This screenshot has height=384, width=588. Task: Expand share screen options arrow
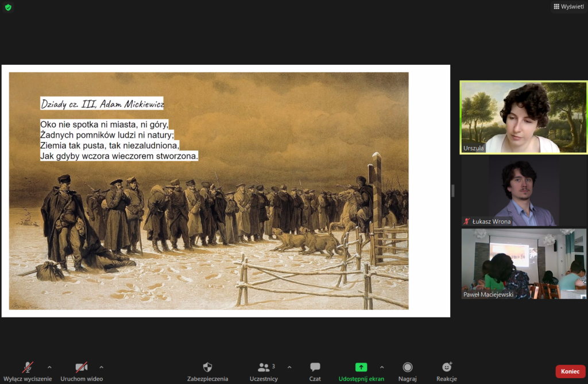tap(382, 367)
